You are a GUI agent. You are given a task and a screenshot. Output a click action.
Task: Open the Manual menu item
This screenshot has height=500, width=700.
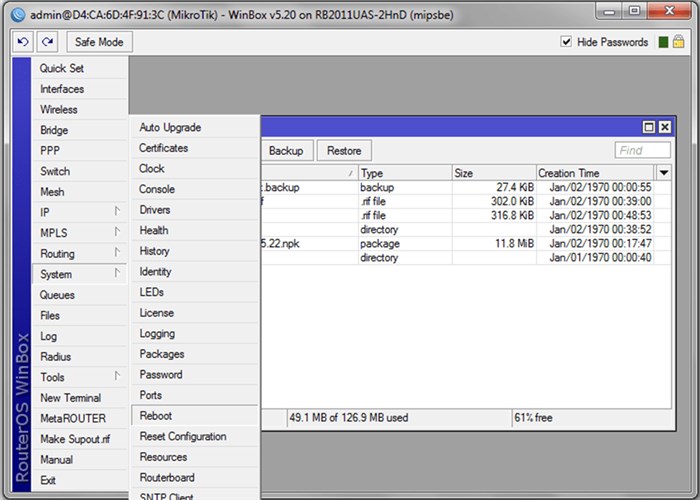(79, 459)
